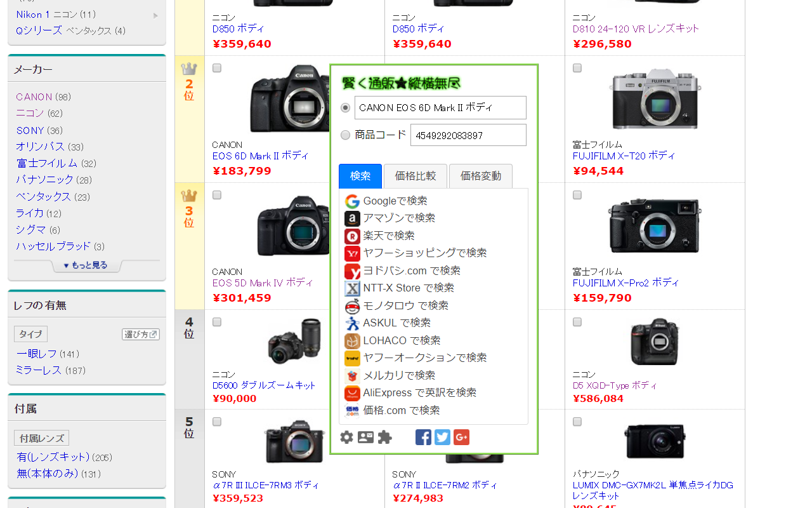Choose Googleで検索 entry
Screen dimensions: 812x508
pyautogui.click(x=395, y=201)
